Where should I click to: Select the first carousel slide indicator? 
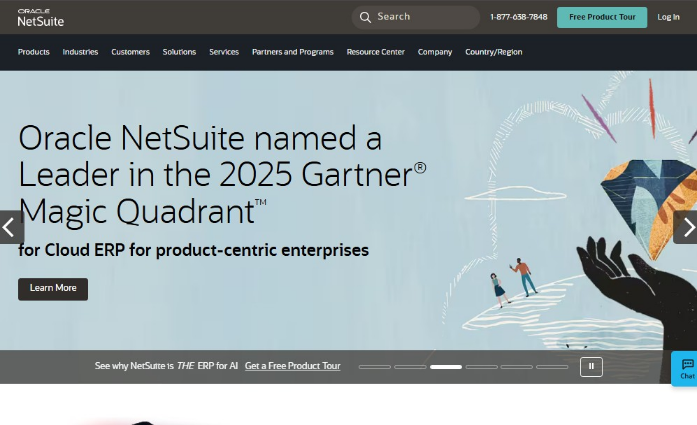pos(375,367)
